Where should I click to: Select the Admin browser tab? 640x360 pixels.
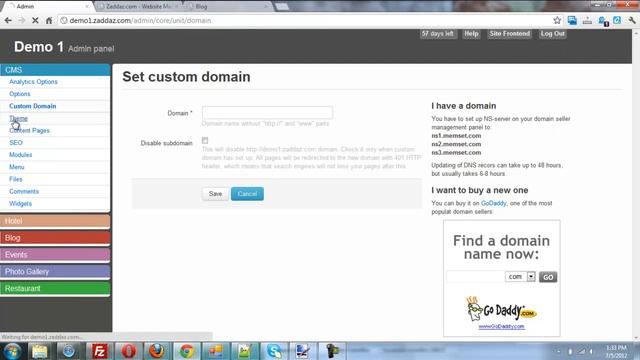coord(48,7)
